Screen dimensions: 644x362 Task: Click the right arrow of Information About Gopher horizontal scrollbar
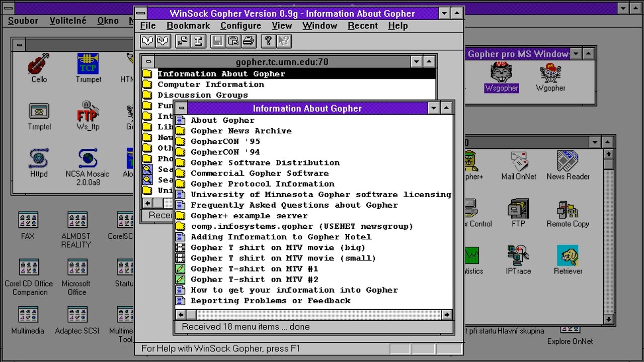pyautogui.click(x=446, y=315)
